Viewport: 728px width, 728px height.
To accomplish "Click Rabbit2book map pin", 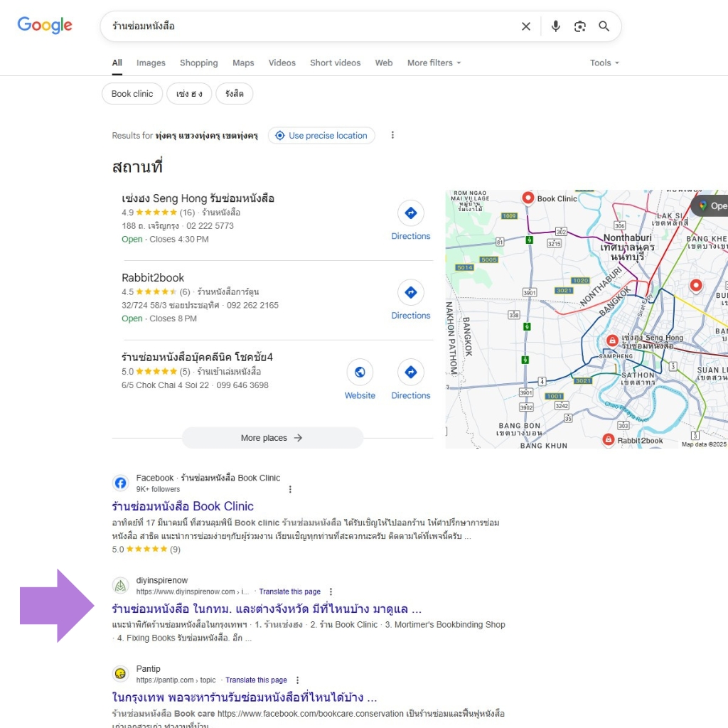I will [609, 439].
